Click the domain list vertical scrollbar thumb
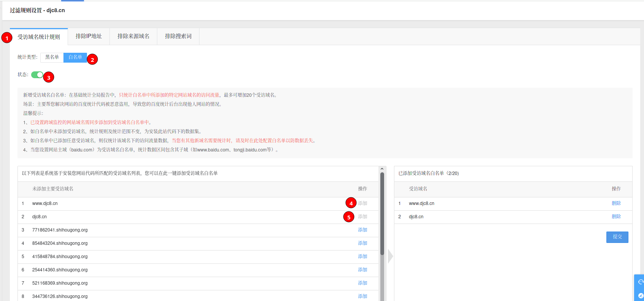This screenshot has width=644, height=301. pos(382,213)
